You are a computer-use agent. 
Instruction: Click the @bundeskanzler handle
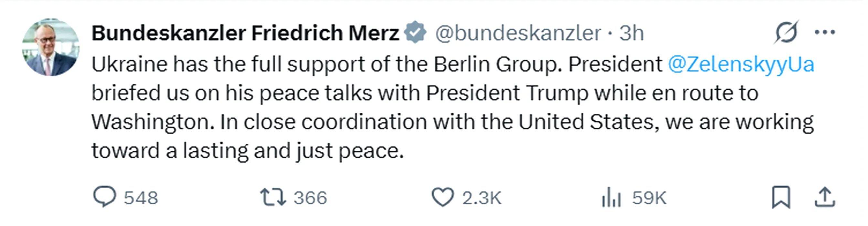(518, 33)
